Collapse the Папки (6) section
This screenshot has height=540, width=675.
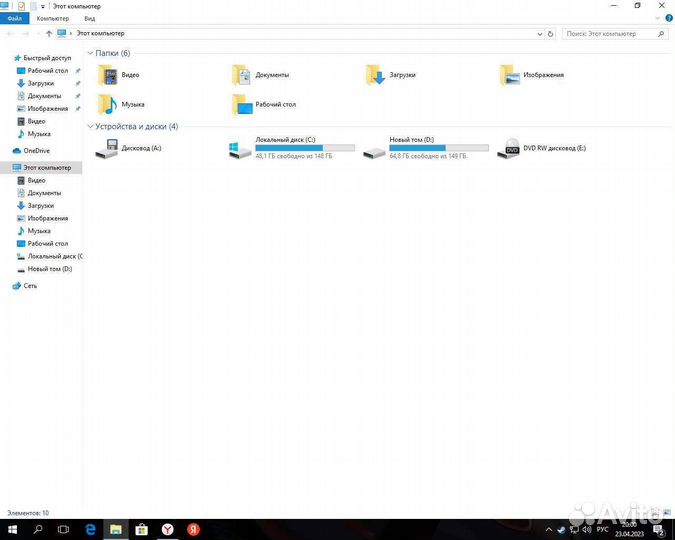click(91, 53)
